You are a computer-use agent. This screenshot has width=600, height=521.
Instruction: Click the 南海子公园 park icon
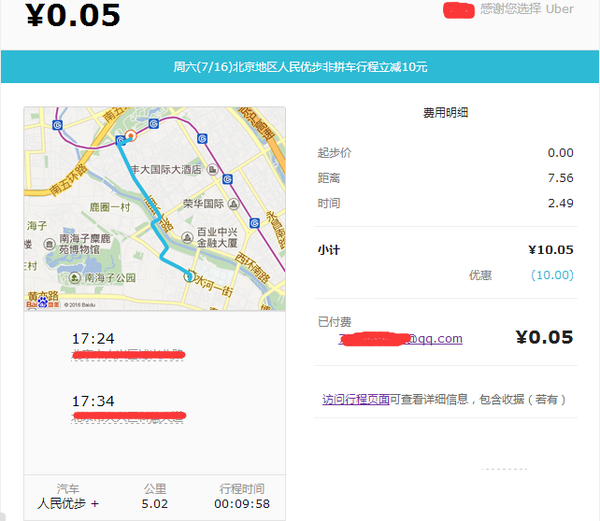tap(76, 278)
